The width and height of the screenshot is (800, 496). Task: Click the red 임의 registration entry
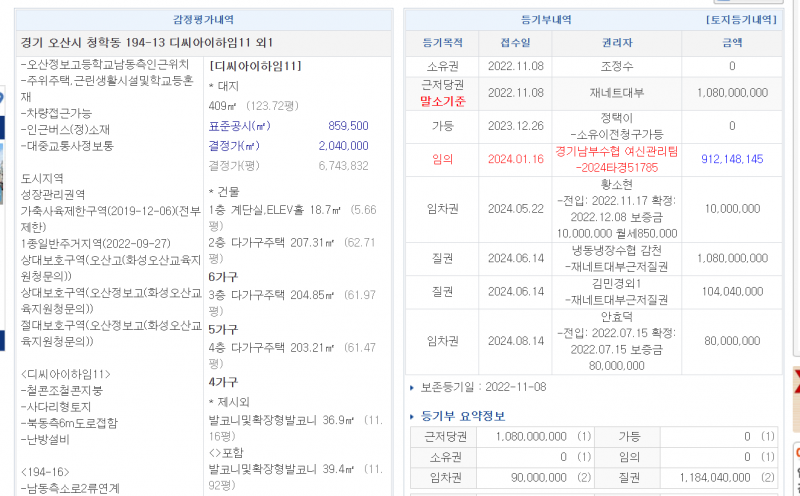[x=442, y=159]
